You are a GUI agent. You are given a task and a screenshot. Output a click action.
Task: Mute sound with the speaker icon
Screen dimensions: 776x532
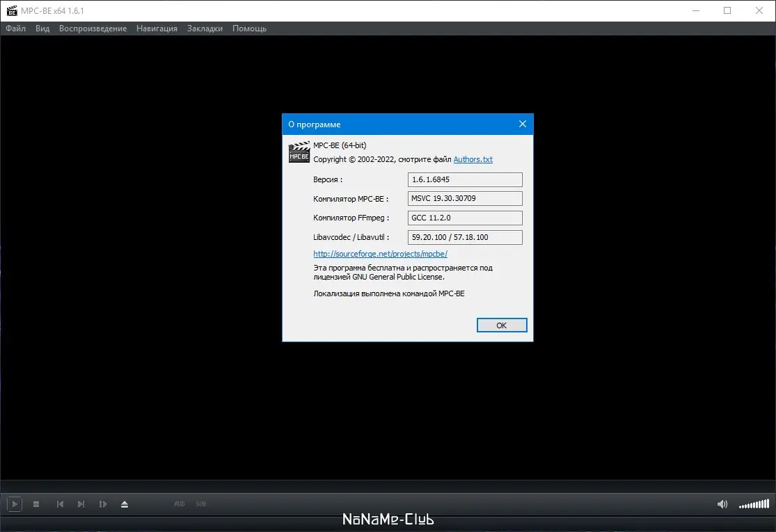722,503
